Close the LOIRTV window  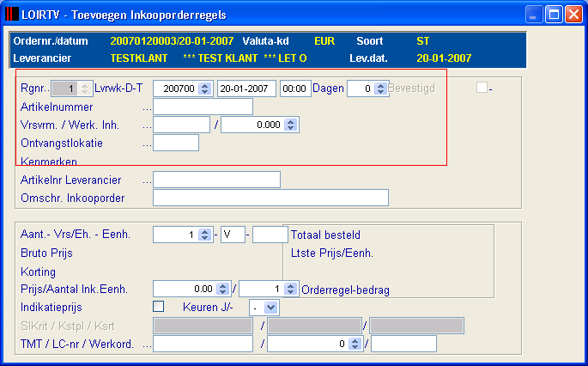(x=573, y=15)
